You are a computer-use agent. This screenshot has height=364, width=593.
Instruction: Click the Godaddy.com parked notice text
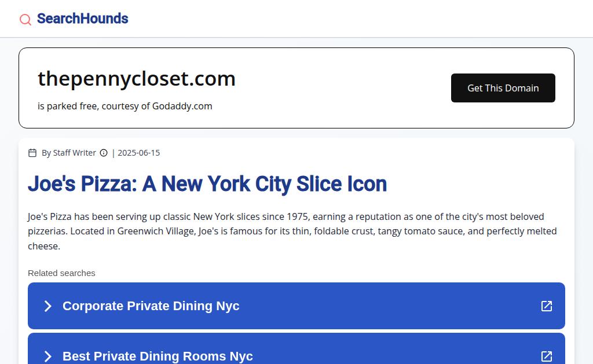(x=125, y=106)
